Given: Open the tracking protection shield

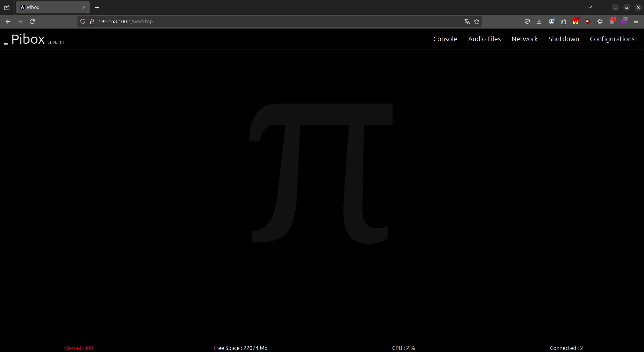Looking at the screenshot, I should (x=83, y=21).
